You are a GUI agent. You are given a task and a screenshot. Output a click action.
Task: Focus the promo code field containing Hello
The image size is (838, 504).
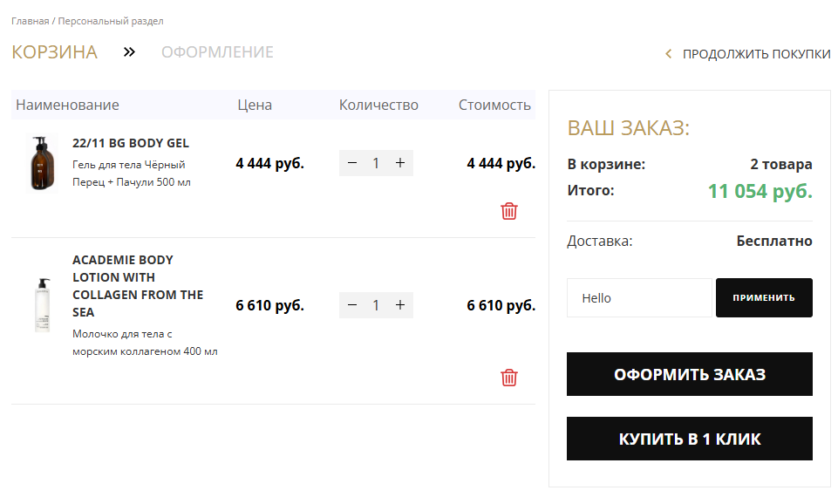click(638, 298)
